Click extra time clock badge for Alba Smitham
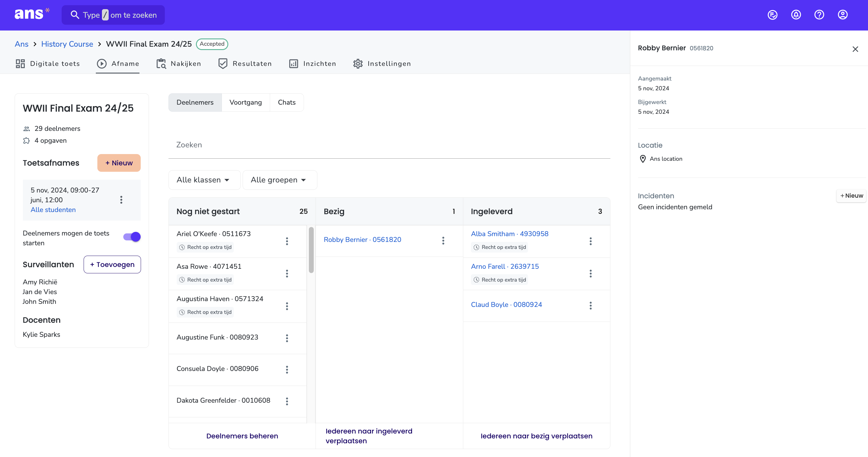Screen dimensions: 868x457 tap(500, 247)
